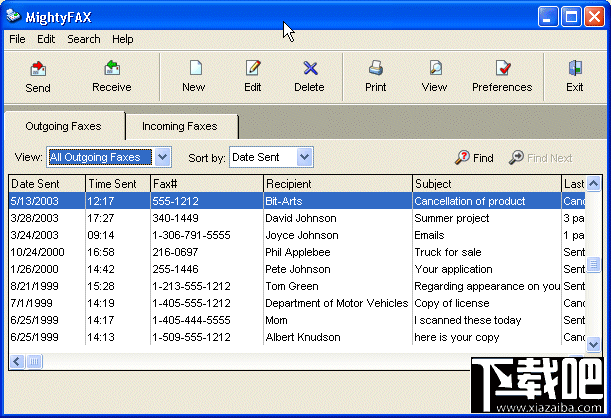This screenshot has width=611, height=418.
Task: Open the Search menu
Action: coord(83,39)
